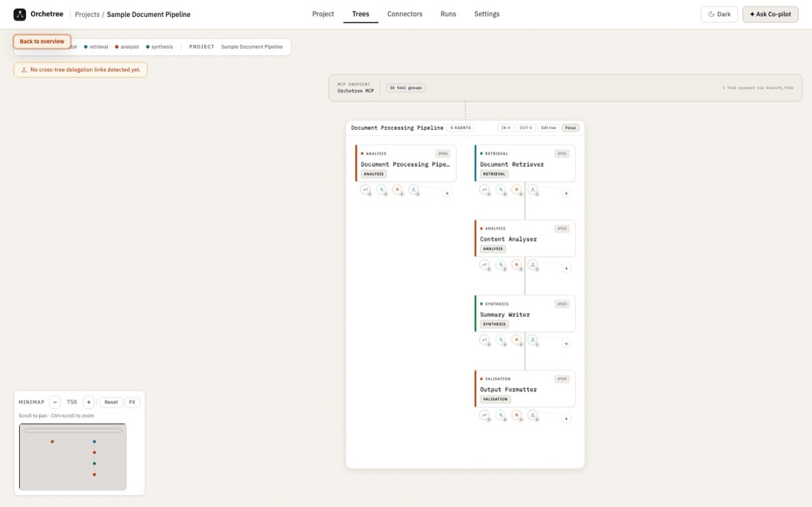Click the VALIDATION tag on Output Formatter
The height and width of the screenshot is (507, 812).
(x=495, y=399)
